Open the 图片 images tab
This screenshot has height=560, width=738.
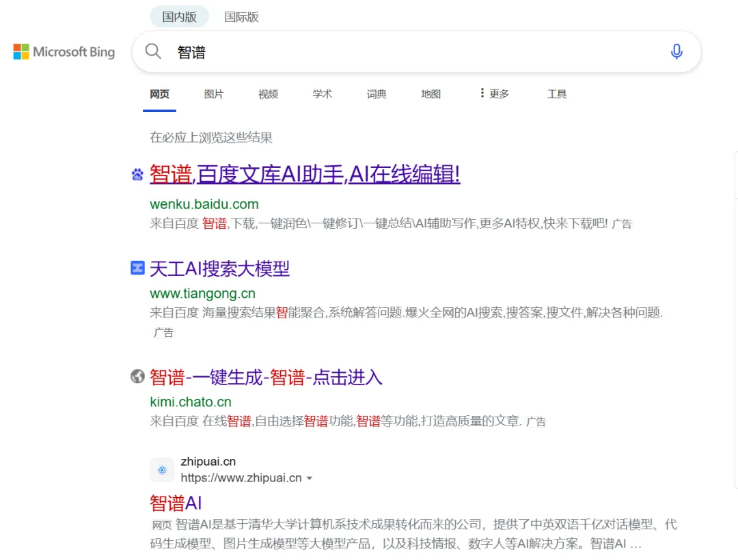pyautogui.click(x=214, y=94)
